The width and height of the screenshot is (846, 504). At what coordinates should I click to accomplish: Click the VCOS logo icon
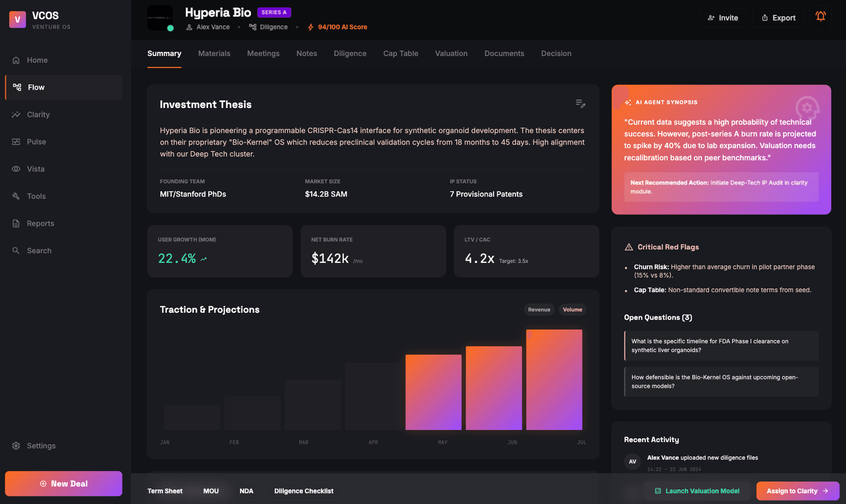(x=17, y=19)
